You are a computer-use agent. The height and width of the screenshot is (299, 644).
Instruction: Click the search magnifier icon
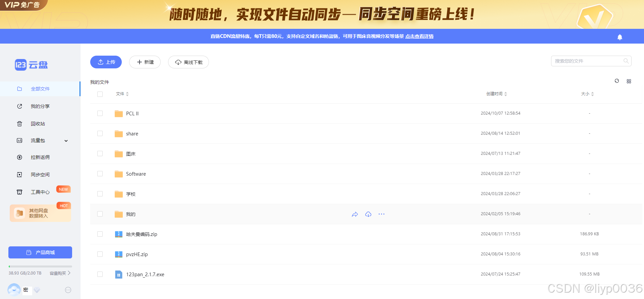(x=626, y=61)
